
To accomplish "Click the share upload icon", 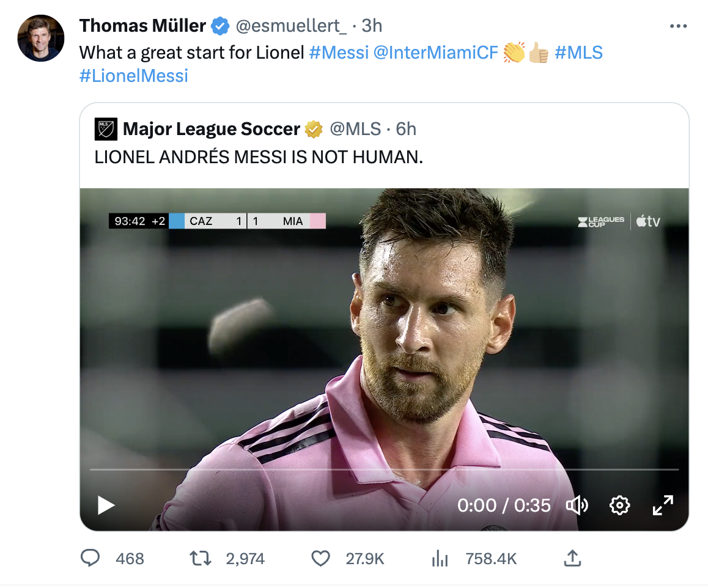I will coord(572,558).
